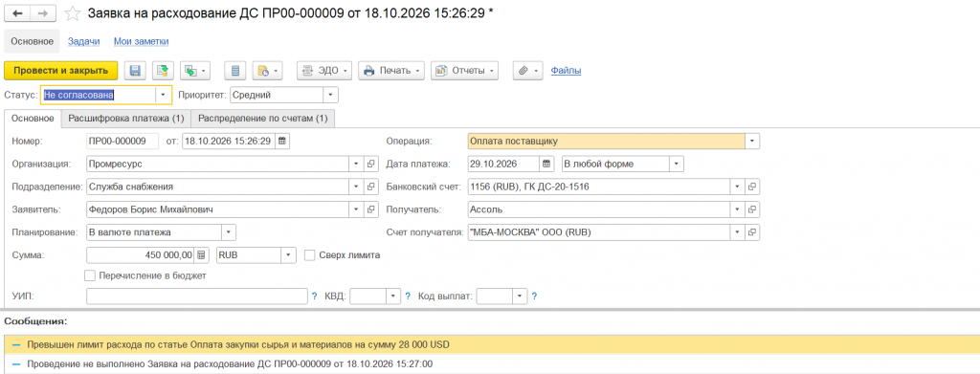Open the reminder clock icon menu

click(268, 71)
